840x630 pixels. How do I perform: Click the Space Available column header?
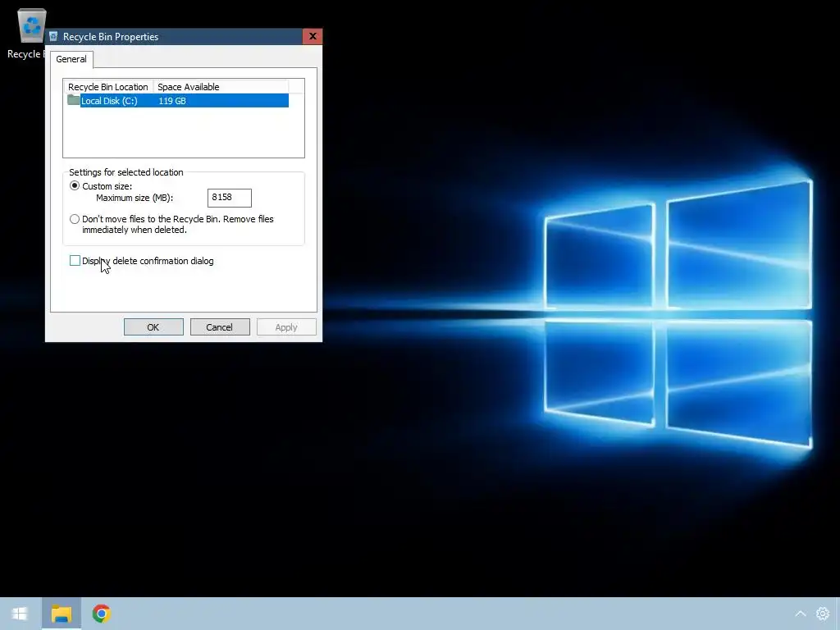click(221, 87)
